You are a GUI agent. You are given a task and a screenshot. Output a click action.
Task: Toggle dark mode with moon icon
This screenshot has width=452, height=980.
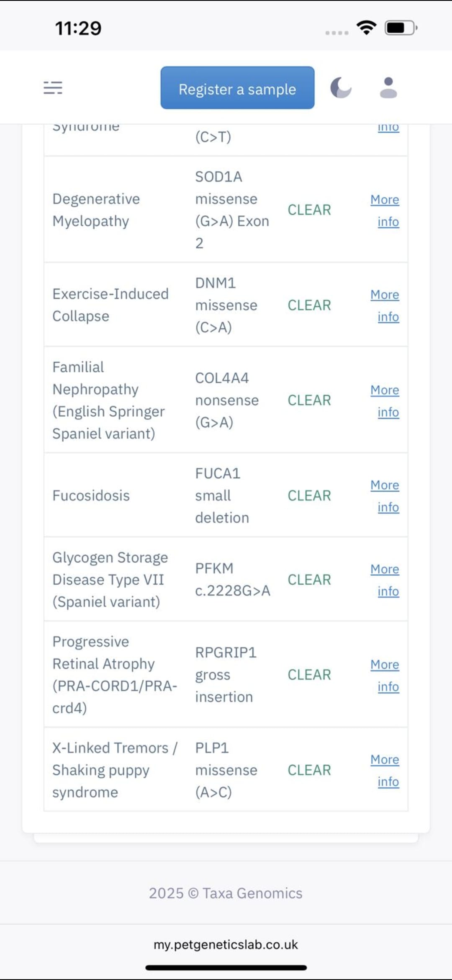coord(341,88)
